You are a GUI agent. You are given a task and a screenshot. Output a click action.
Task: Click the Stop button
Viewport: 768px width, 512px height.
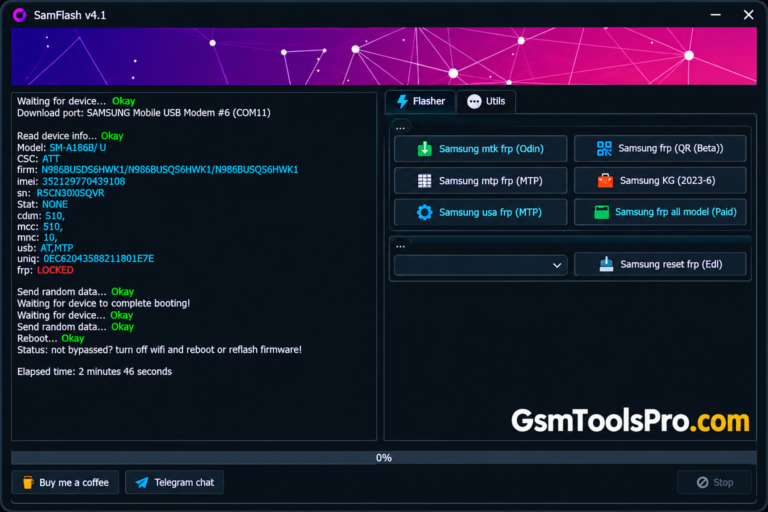click(715, 483)
